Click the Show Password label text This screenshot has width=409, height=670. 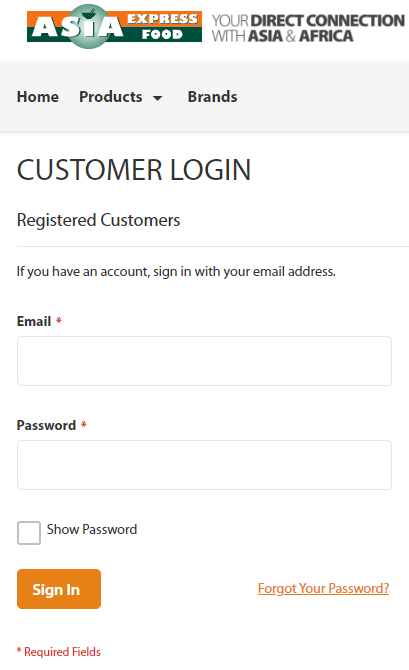(x=92, y=529)
